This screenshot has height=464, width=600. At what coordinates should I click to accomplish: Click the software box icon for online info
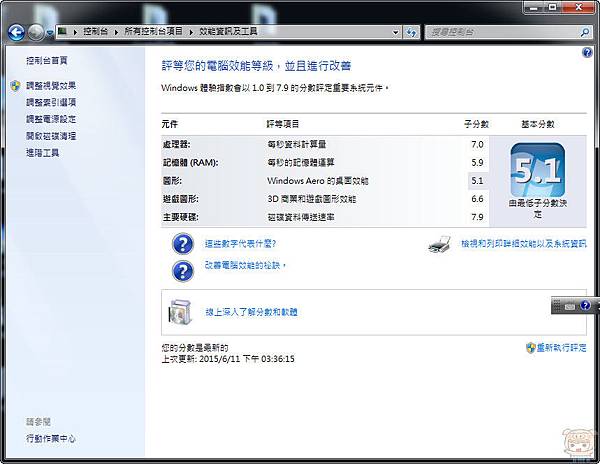(179, 312)
